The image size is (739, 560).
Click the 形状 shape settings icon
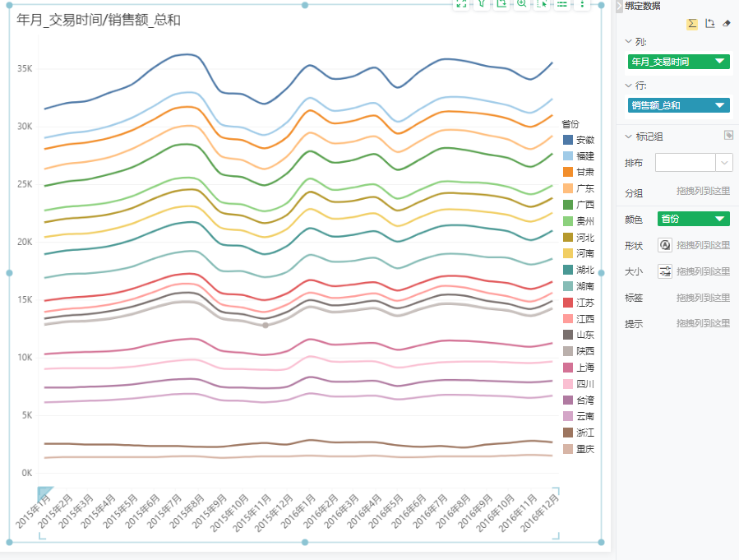(665, 245)
